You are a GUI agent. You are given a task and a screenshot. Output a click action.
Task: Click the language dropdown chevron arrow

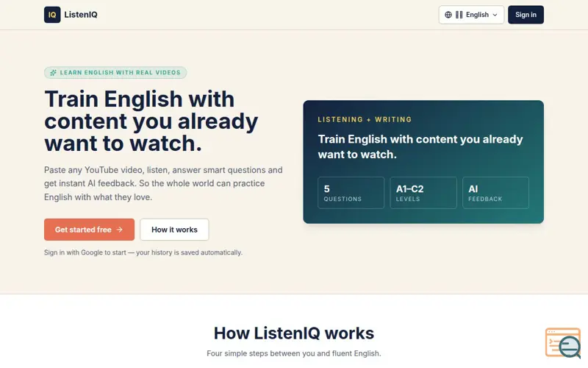point(495,15)
